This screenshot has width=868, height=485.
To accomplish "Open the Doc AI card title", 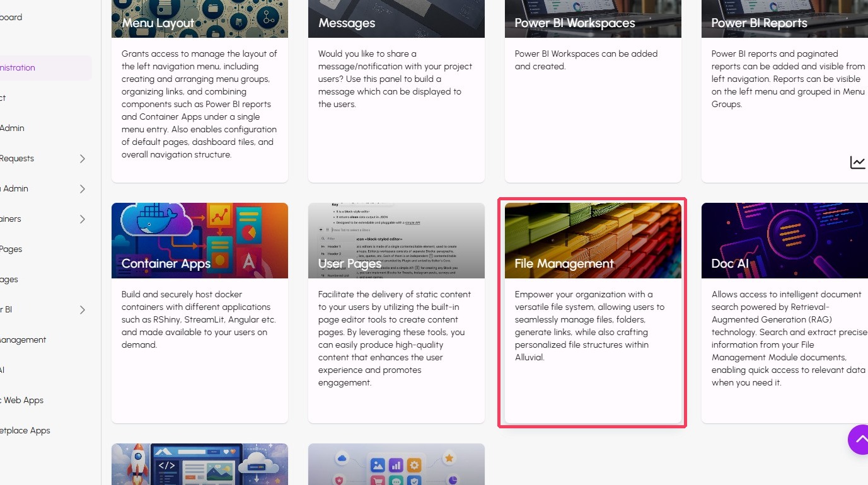I will coord(730,264).
